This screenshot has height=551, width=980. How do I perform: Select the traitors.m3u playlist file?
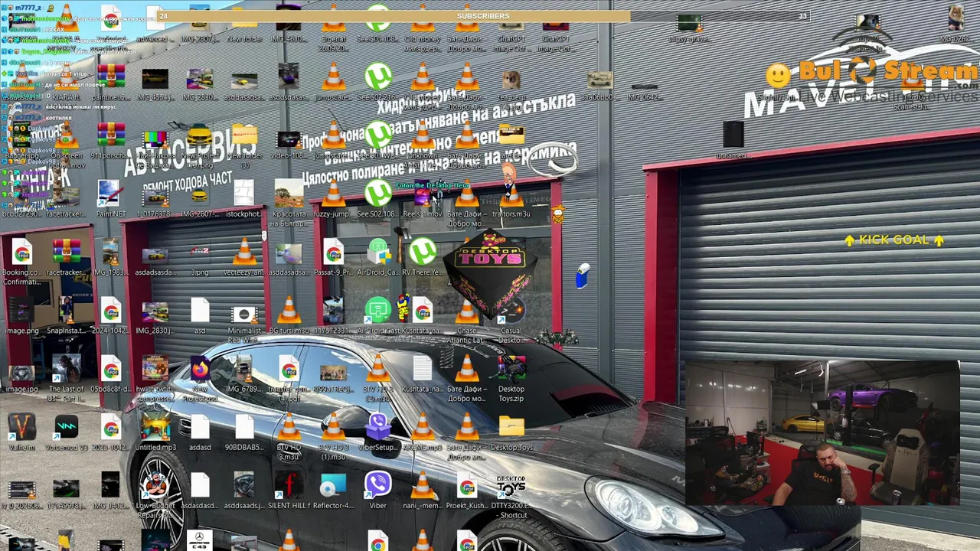coord(511,199)
